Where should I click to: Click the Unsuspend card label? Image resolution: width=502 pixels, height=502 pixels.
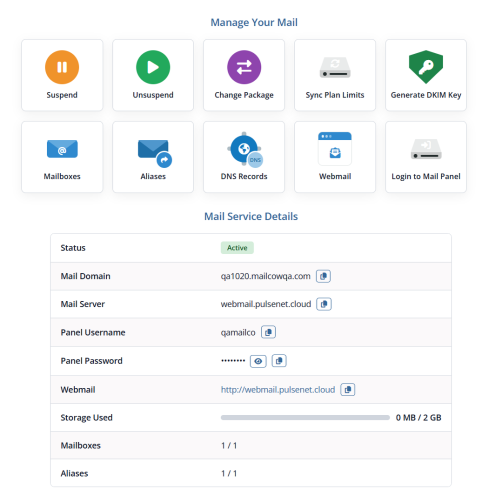click(x=153, y=95)
